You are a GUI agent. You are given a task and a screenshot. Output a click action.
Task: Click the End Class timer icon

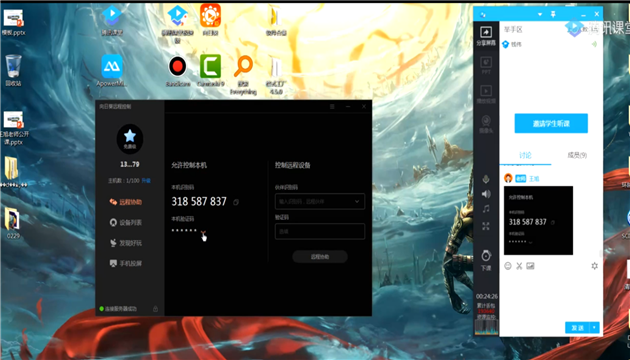coord(486,260)
